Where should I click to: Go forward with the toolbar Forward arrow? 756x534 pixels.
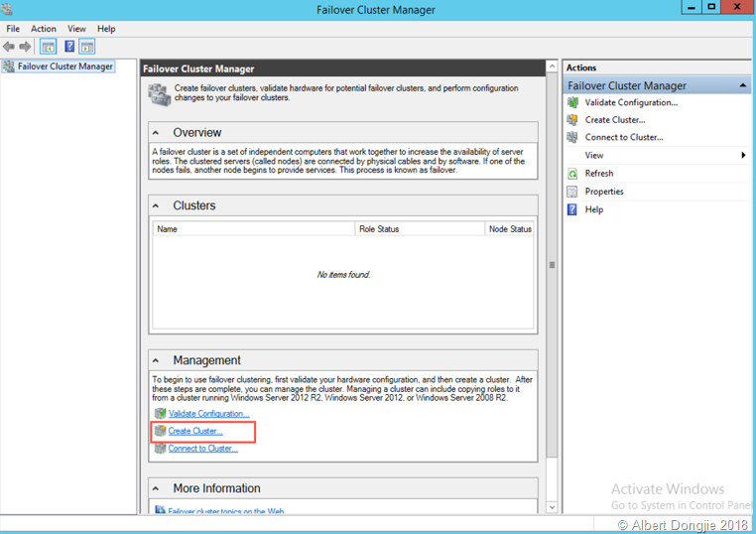pos(25,47)
